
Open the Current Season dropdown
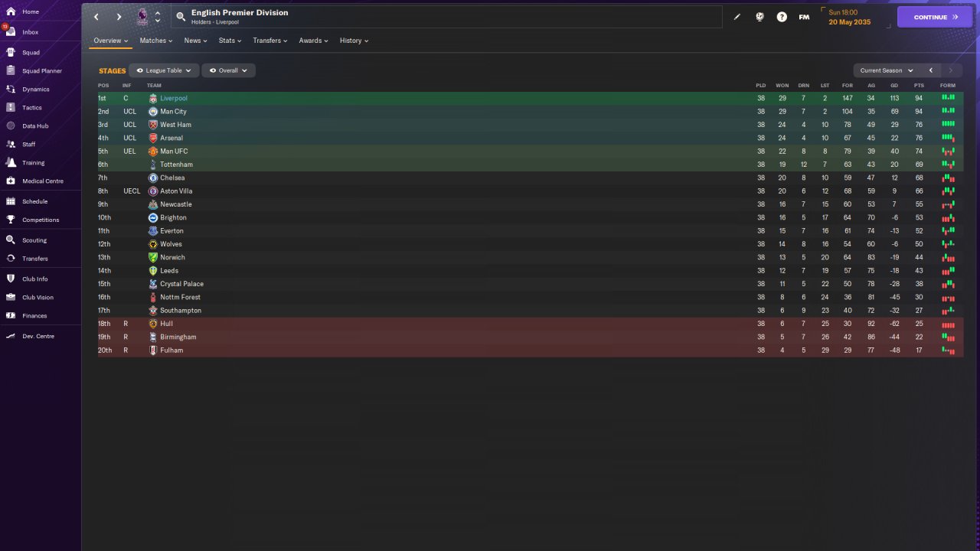point(887,70)
